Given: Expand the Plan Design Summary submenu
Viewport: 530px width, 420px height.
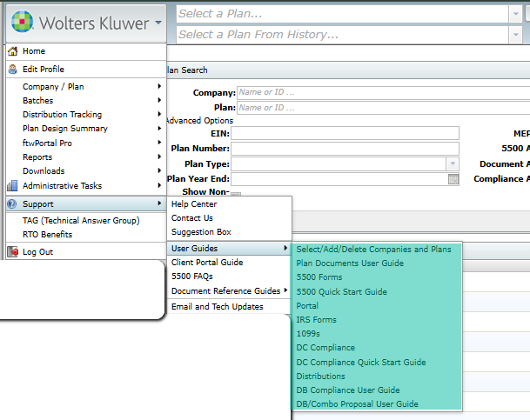Looking at the screenshot, I should tap(86, 129).
